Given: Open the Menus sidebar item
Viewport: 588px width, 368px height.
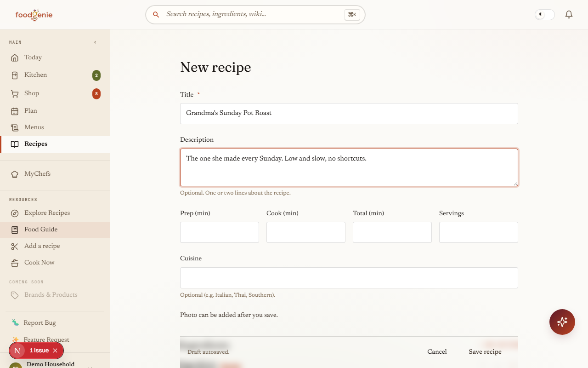Looking at the screenshot, I should click(55, 127).
